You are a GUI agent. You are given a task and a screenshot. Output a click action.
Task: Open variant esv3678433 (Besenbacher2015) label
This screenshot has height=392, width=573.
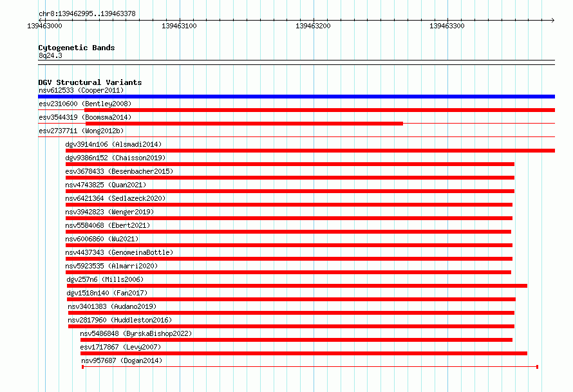[x=119, y=171]
